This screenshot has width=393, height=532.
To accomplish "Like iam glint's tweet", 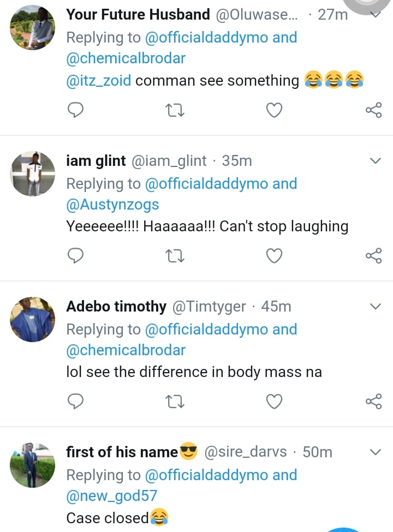I will click(274, 256).
